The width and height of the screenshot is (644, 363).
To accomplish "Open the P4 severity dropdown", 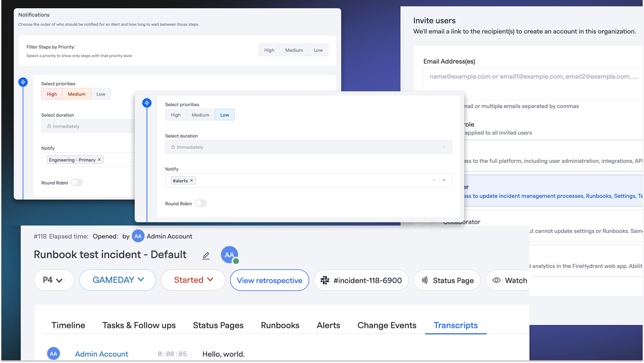I will point(54,280).
